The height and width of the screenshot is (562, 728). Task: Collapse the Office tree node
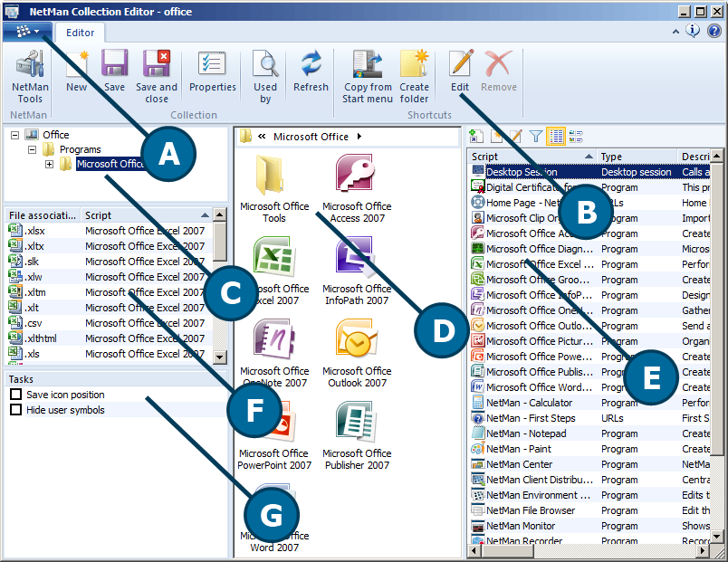pyautogui.click(x=14, y=135)
